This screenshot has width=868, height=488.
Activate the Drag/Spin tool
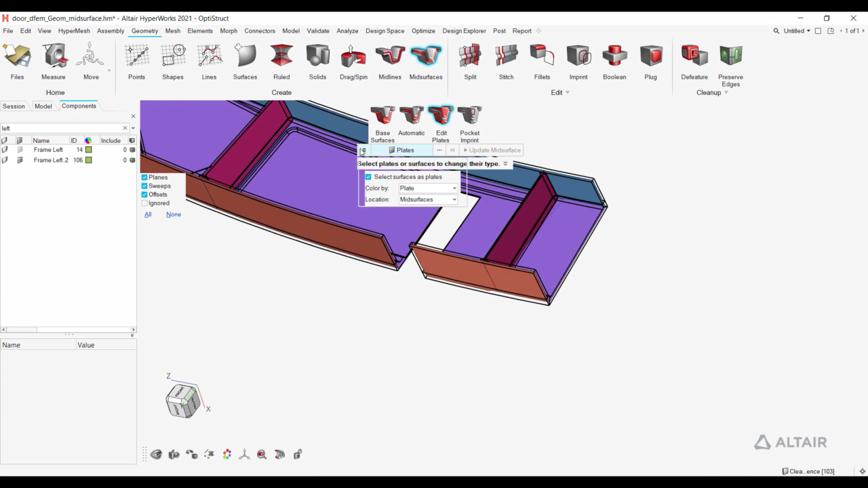click(x=353, y=62)
